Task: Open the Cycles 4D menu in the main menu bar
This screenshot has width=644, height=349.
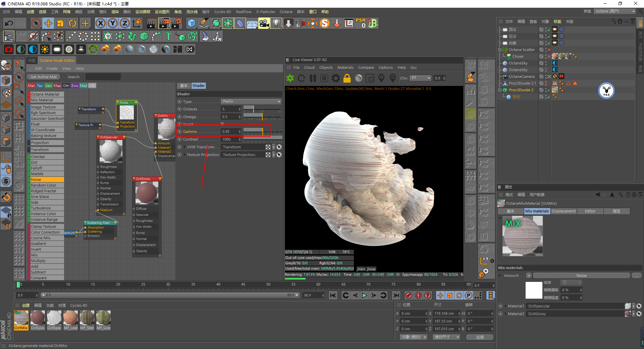Action: 222,12
